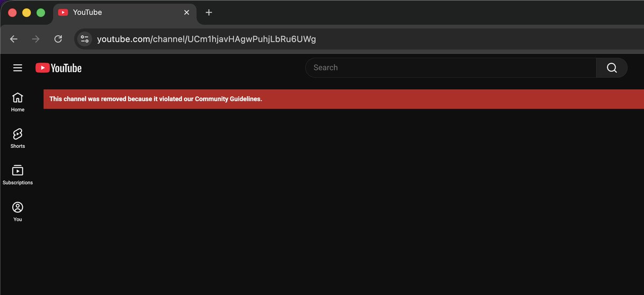The image size is (644, 295).
Task: Click the channel removed Community Guidelines banner
Action: 344,99
